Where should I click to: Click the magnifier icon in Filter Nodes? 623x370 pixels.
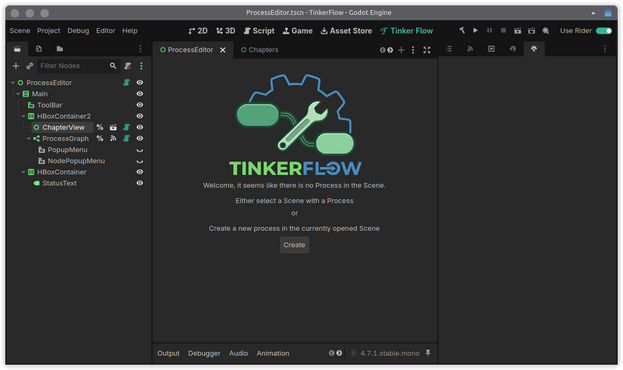click(x=113, y=66)
